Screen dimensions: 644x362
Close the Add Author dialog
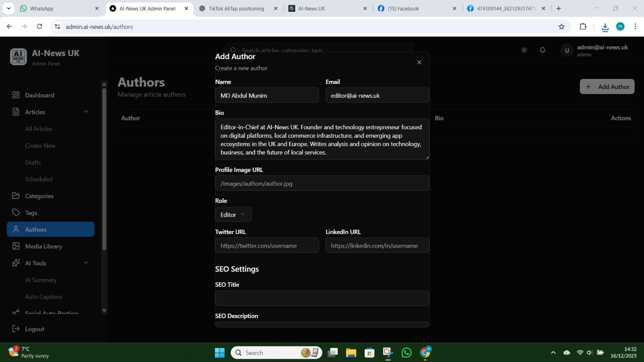[x=419, y=62]
